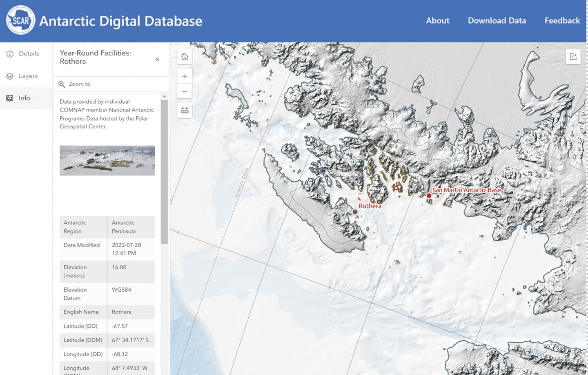
Task: Select the Rothera station marker on map
Action: coord(355,212)
